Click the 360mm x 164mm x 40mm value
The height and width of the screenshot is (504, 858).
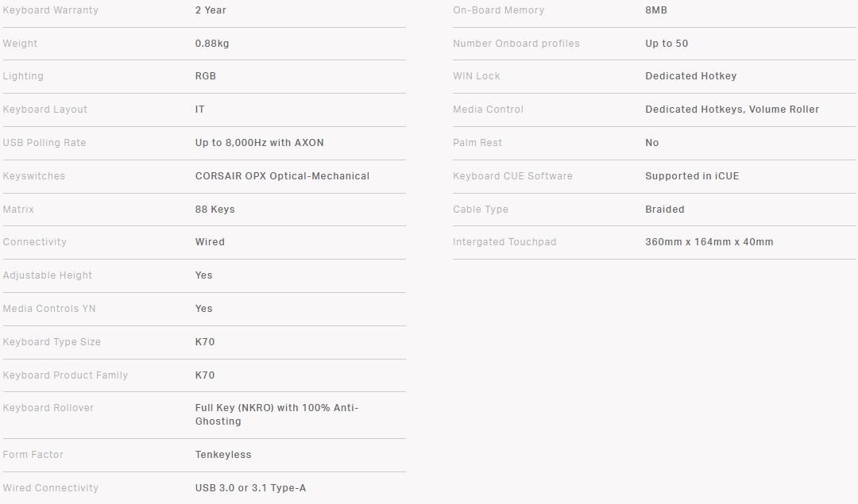(x=709, y=242)
